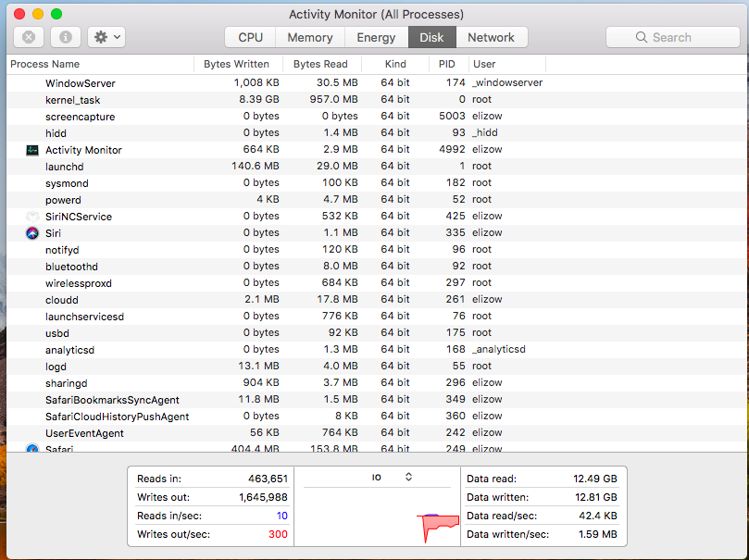Click the magnifier icon in Search field
This screenshot has width=749, height=560.
pyautogui.click(x=641, y=37)
